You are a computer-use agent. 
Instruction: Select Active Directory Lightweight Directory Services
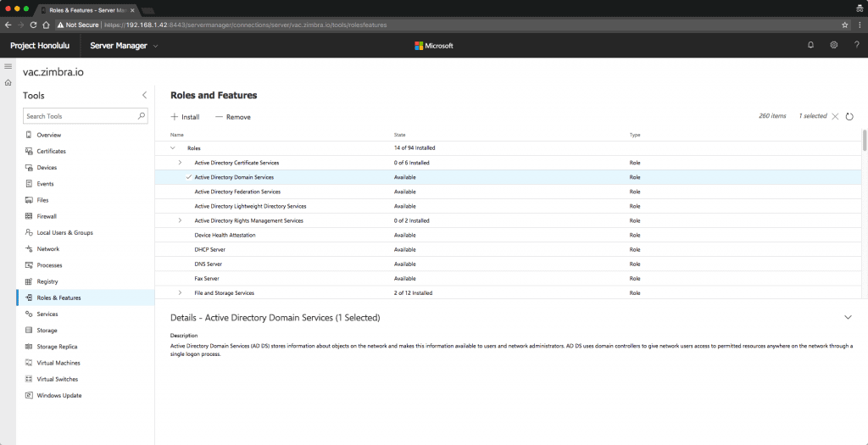(509, 206)
